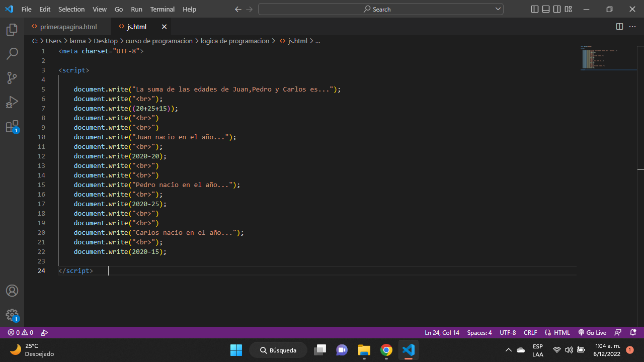Open the Chat app in taskbar
The height and width of the screenshot is (362, 644).
(x=342, y=350)
